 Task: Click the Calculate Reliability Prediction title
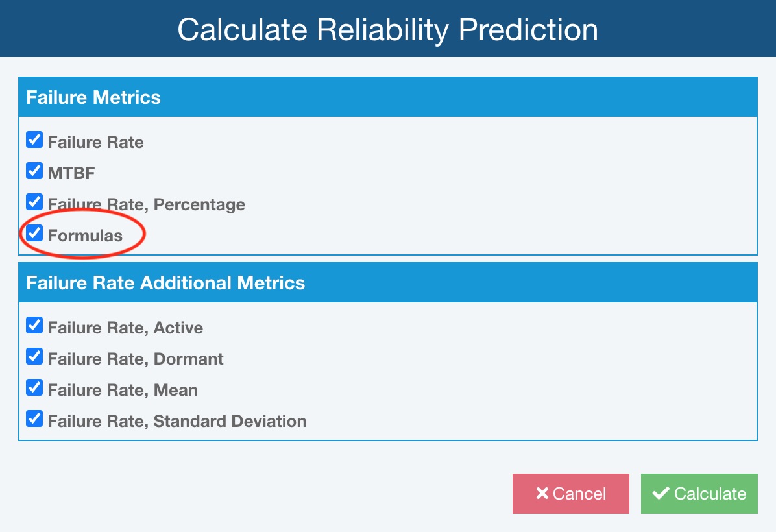[387, 30]
